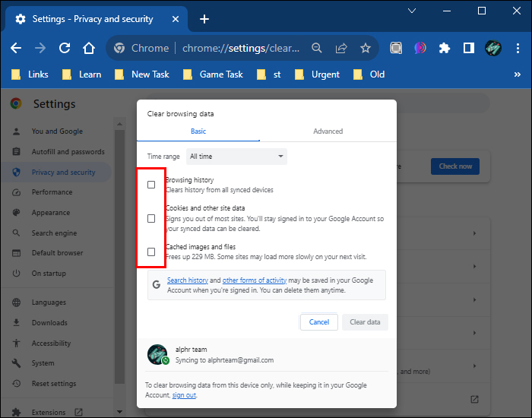
Task: Switch to the Advanced tab
Action: tap(328, 131)
